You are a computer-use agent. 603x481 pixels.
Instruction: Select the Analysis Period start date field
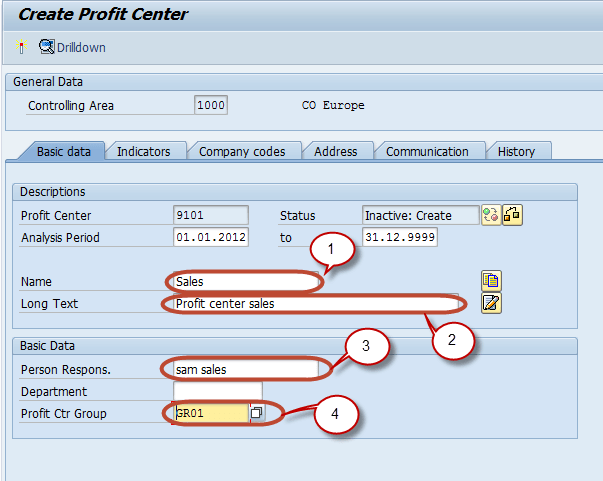pyautogui.click(x=210, y=237)
